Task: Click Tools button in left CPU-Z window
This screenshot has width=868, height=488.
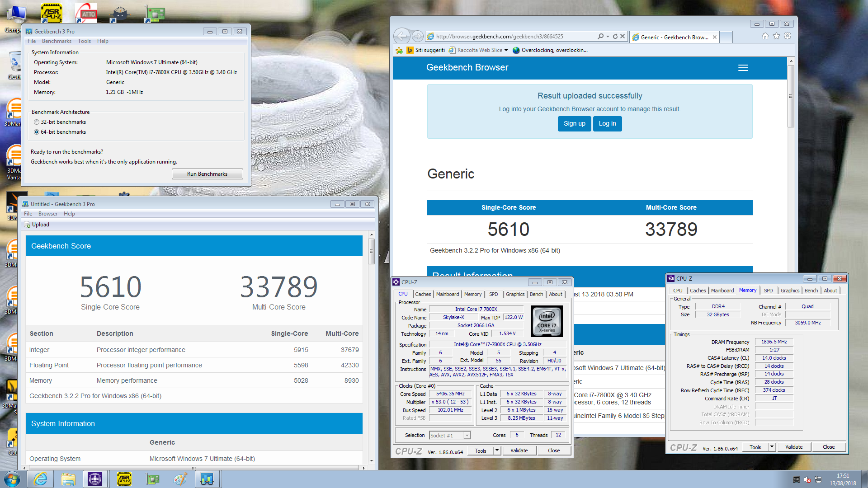Action: click(481, 450)
